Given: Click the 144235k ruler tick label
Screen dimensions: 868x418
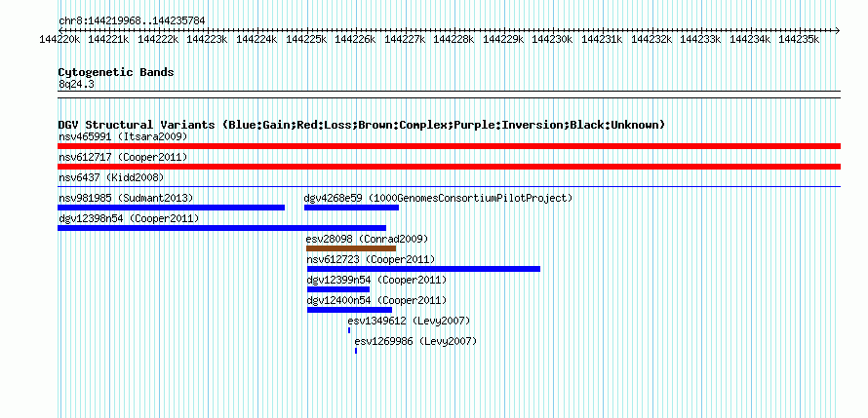Looking at the screenshot, I should click(x=800, y=39).
